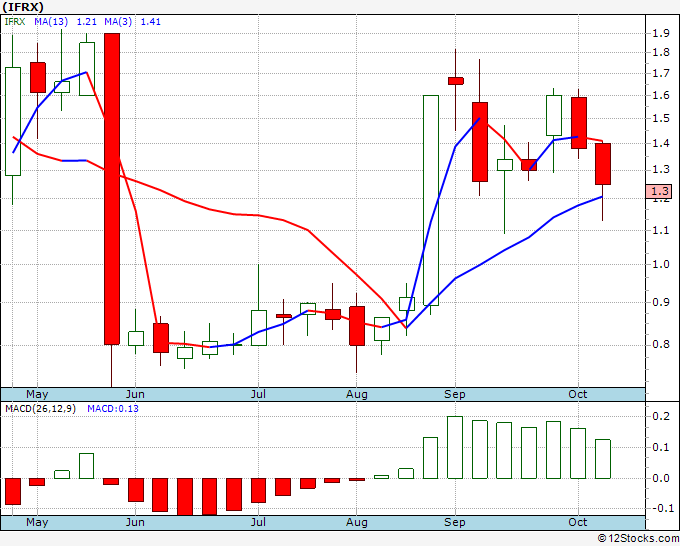Click the 1.9 price scale label
This screenshot has height=546, width=680.
point(660,33)
